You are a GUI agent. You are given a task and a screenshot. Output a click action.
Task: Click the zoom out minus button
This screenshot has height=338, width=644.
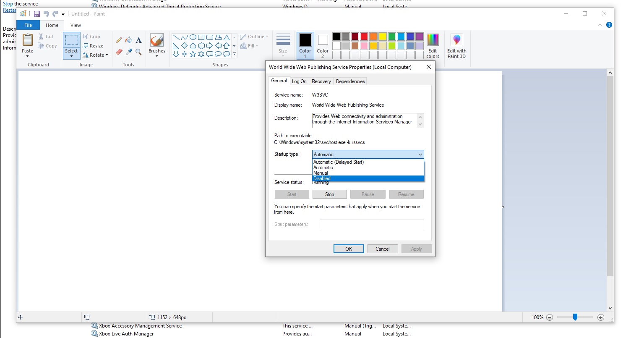pyautogui.click(x=550, y=317)
